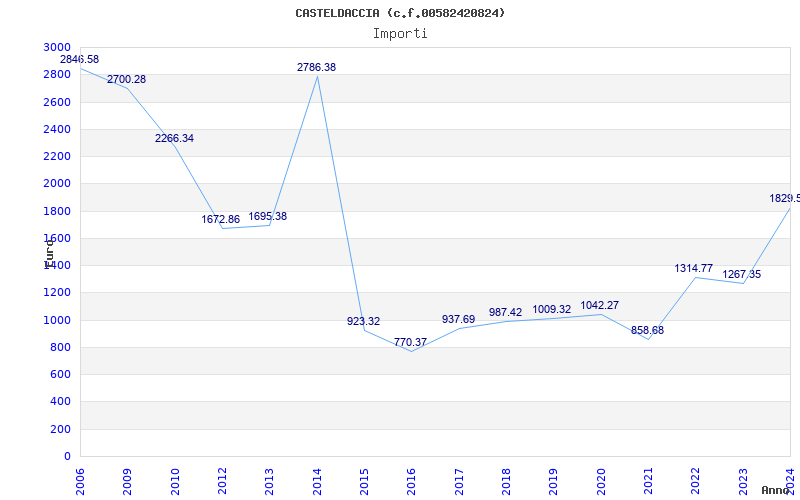Click y-axis value 2000
800x500 pixels.
click(57, 184)
